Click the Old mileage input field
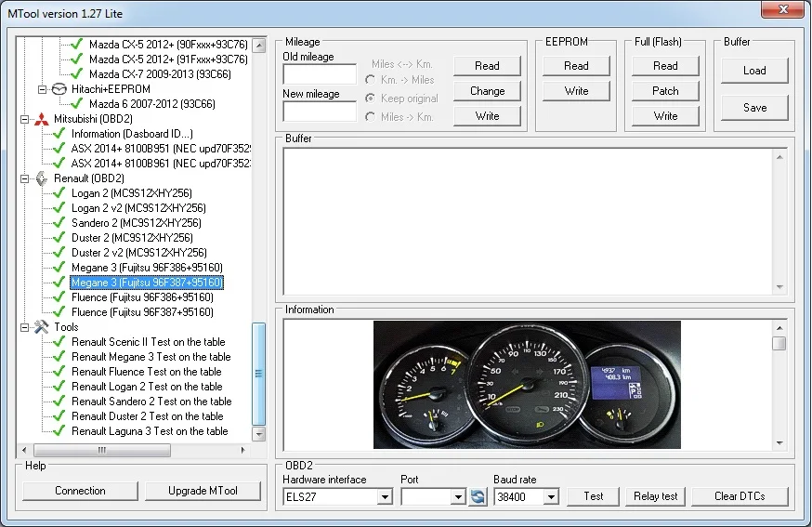 point(320,74)
